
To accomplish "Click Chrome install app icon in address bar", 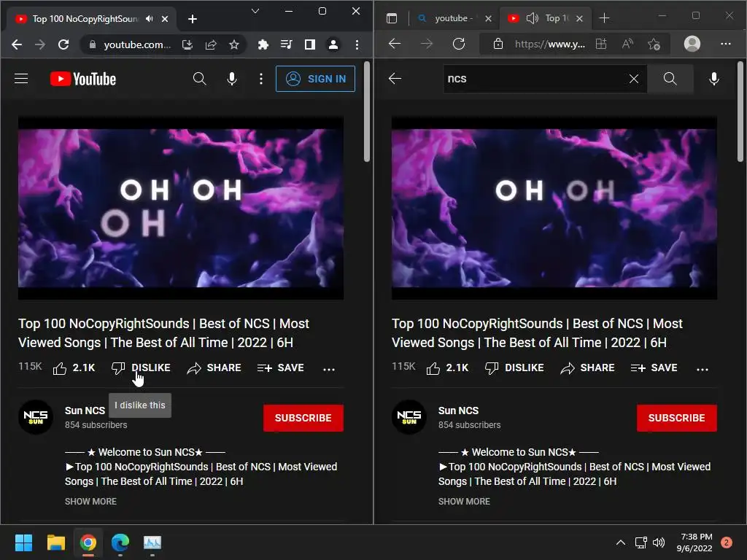I will point(187,44).
